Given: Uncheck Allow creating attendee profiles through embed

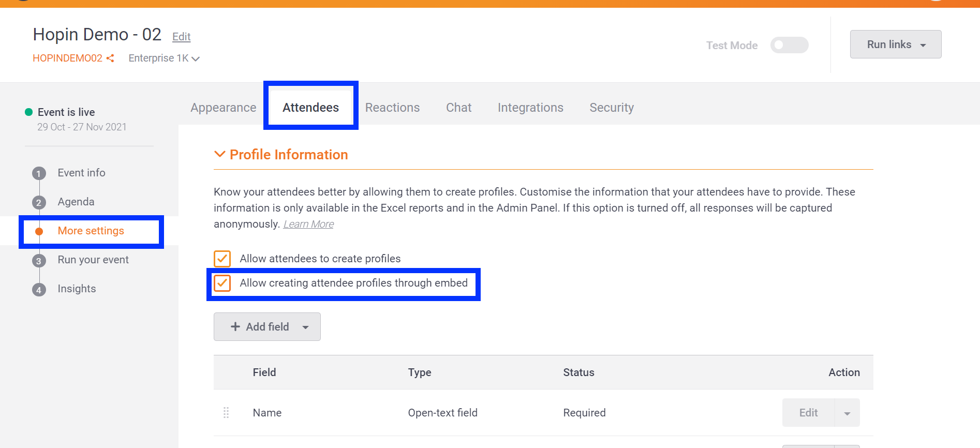Looking at the screenshot, I should coord(222,283).
